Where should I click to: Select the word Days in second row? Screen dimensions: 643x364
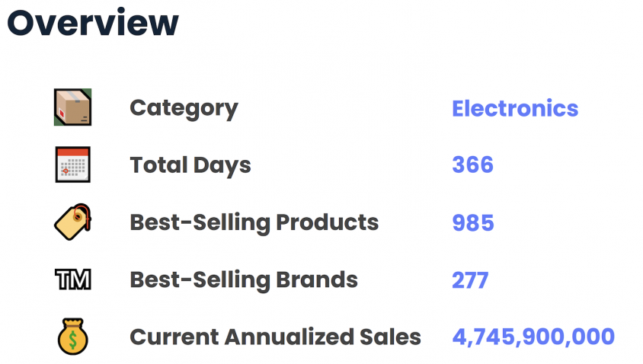click(x=222, y=166)
